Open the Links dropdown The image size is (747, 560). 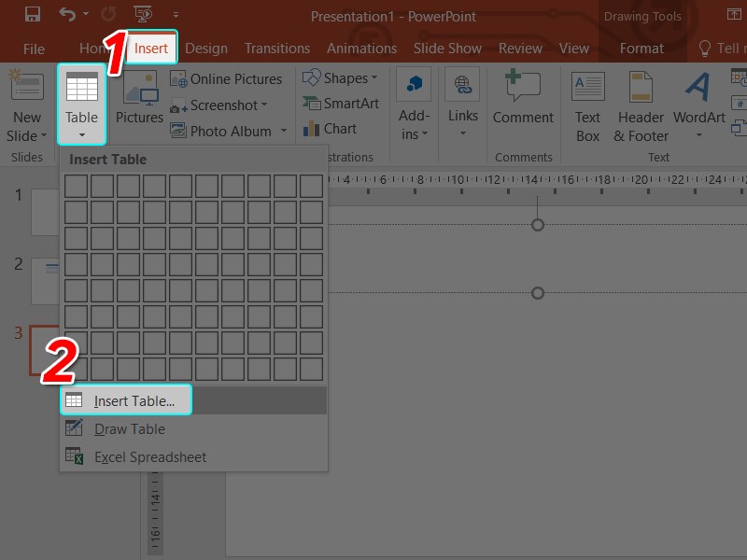tap(462, 105)
